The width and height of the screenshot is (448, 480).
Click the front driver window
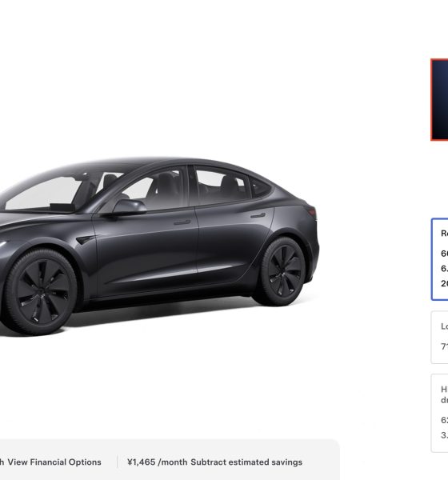pos(153,190)
